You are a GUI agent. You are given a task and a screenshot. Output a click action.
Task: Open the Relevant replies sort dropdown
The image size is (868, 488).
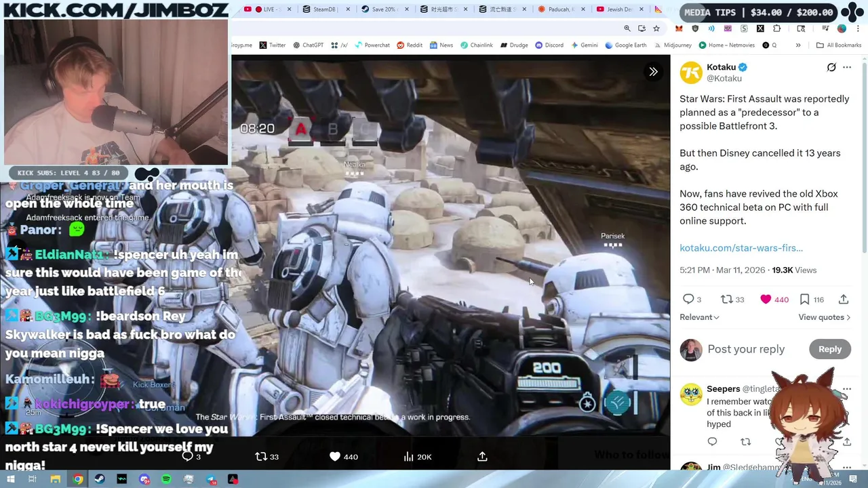click(699, 317)
